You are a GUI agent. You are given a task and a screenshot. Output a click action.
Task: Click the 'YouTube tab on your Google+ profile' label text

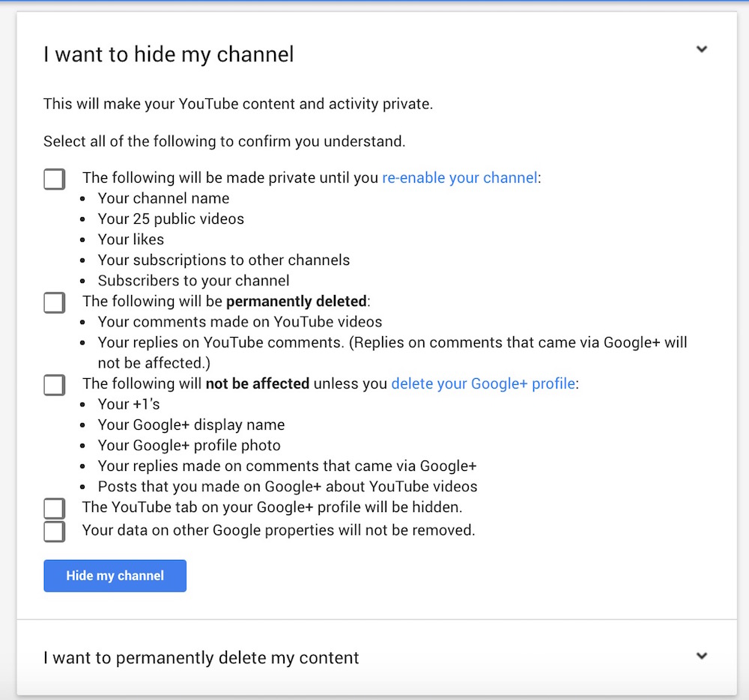click(x=272, y=508)
